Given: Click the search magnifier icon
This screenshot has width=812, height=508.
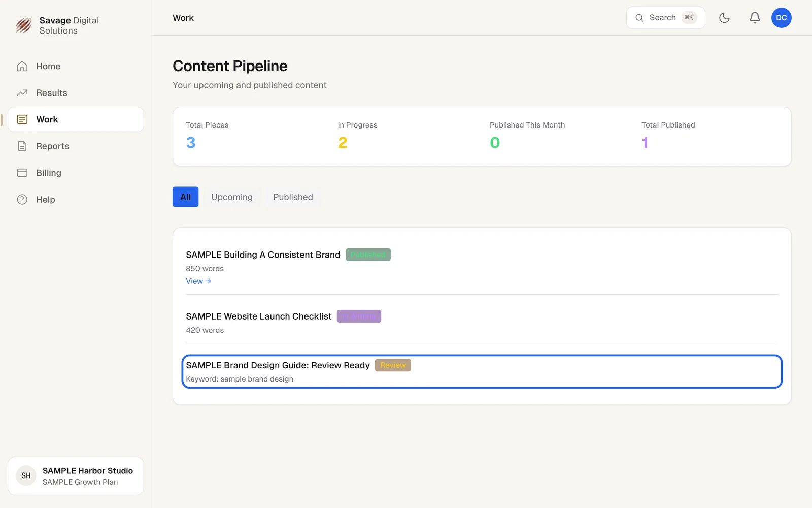Looking at the screenshot, I should 639,18.
